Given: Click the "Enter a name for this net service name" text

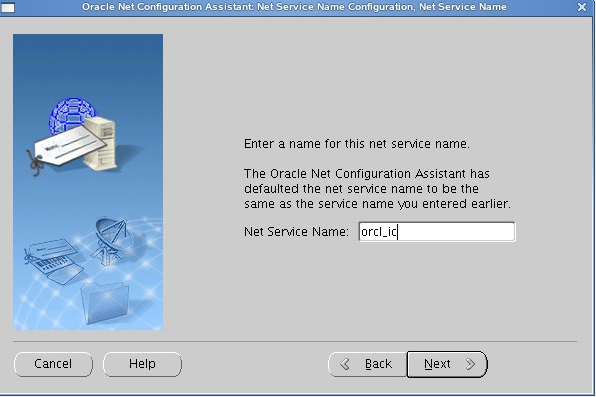Looking at the screenshot, I should pyautogui.click(x=357, y=144).
